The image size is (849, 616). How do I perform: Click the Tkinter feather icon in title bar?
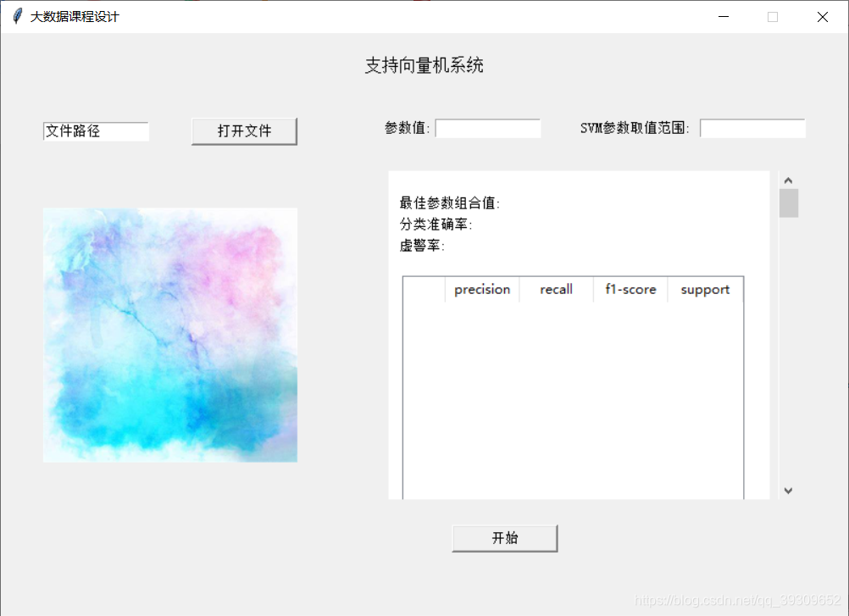(x=16, y=15)
